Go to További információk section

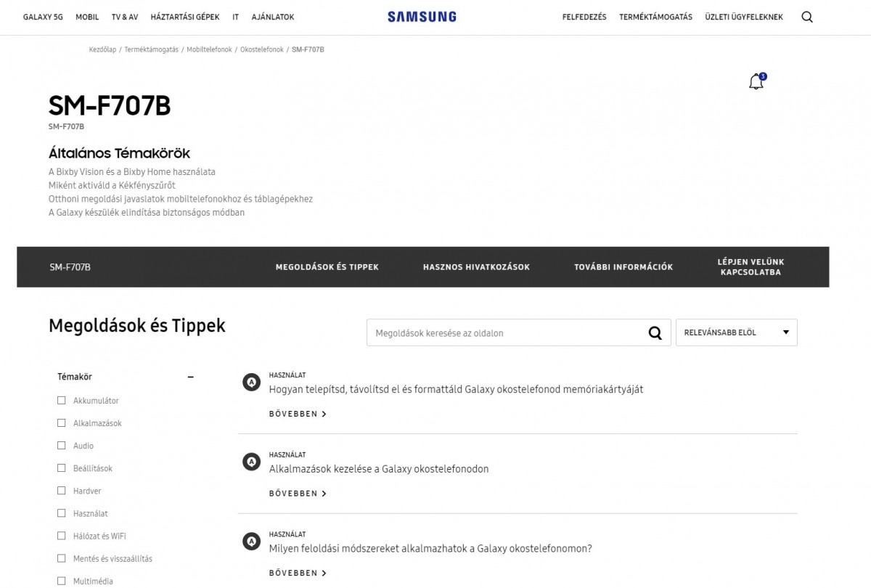coord(623,267)
